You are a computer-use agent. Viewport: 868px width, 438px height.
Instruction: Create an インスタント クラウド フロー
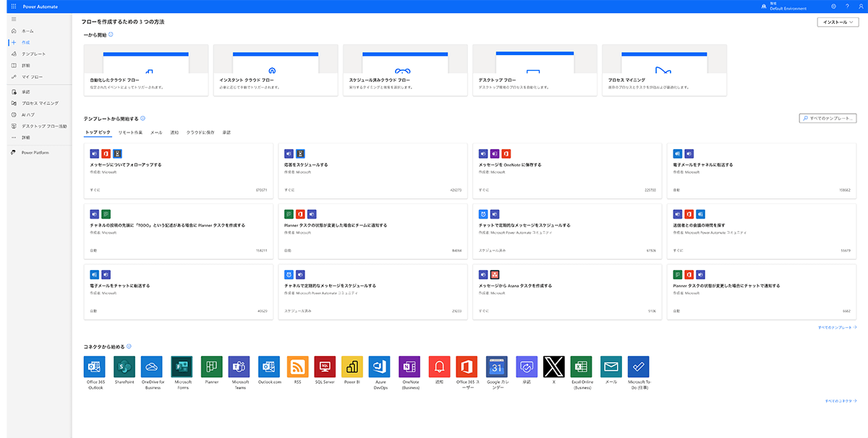point(276,70)
